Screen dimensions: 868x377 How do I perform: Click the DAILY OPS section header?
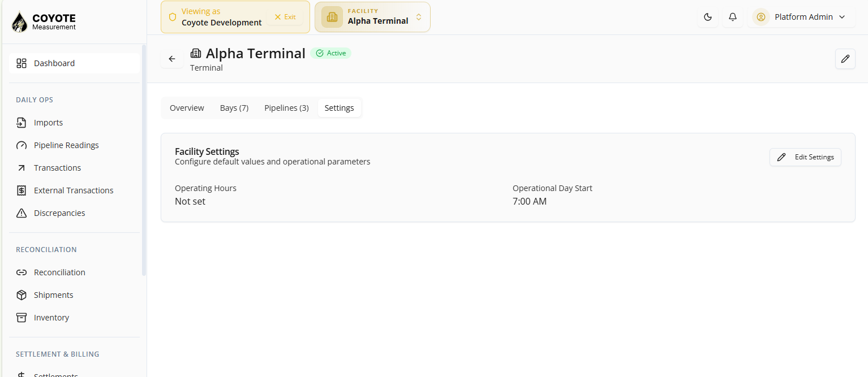[35, 100]
